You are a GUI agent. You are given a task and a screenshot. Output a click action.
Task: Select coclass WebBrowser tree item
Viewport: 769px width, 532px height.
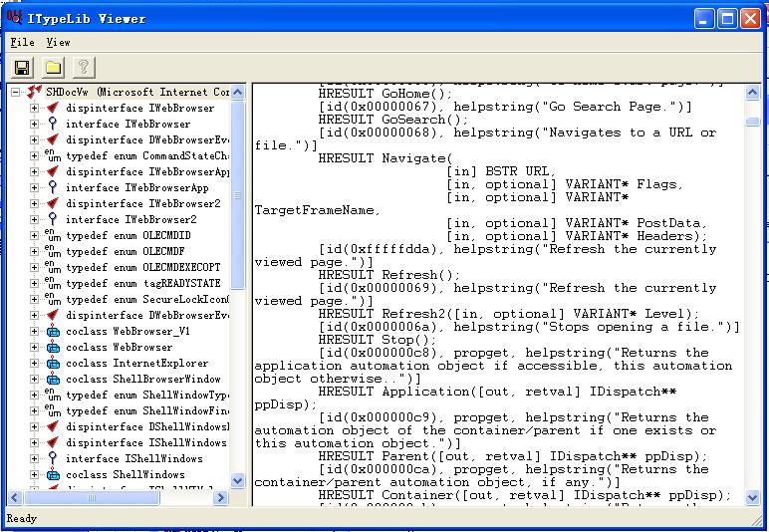click(120, 347)
